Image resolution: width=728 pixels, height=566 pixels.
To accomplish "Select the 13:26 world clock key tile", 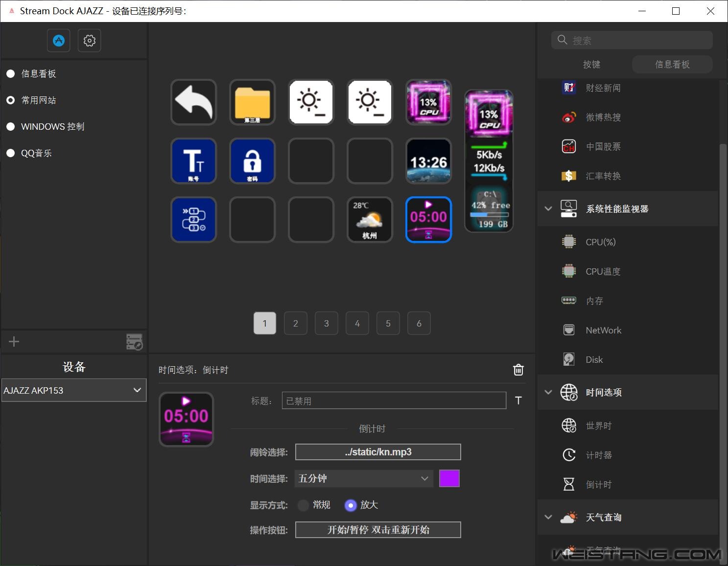I will tap(429, 161).
